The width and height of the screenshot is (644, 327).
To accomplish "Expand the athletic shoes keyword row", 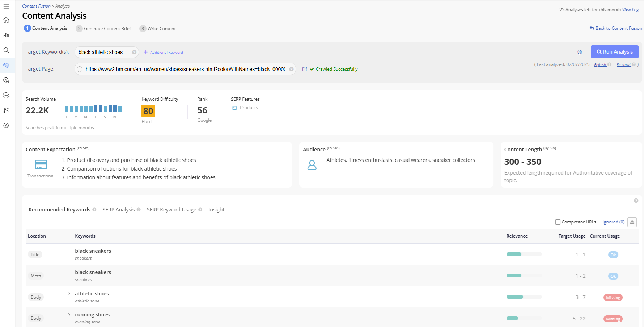I will tap(69, 294).
